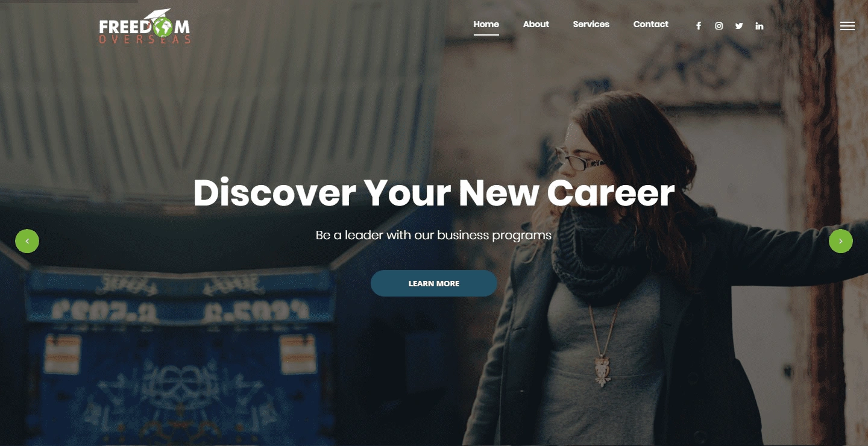Click the blue graffiti dumpster in background
Screen dimensions: 868x446
click(x=175, y=356)
